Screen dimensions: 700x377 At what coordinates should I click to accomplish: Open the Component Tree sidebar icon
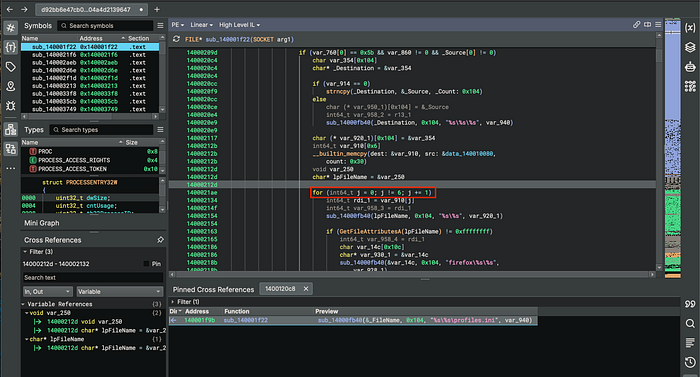[11, 130]
